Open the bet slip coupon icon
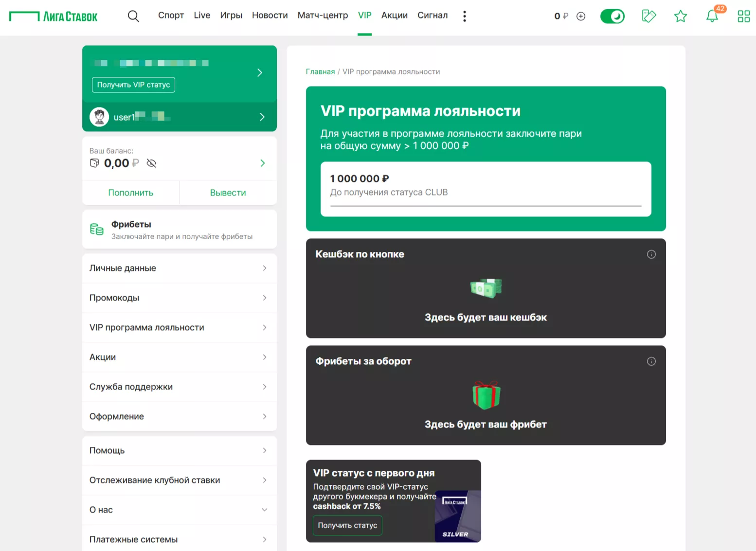756x551 pixels. (x=648, y=16)
